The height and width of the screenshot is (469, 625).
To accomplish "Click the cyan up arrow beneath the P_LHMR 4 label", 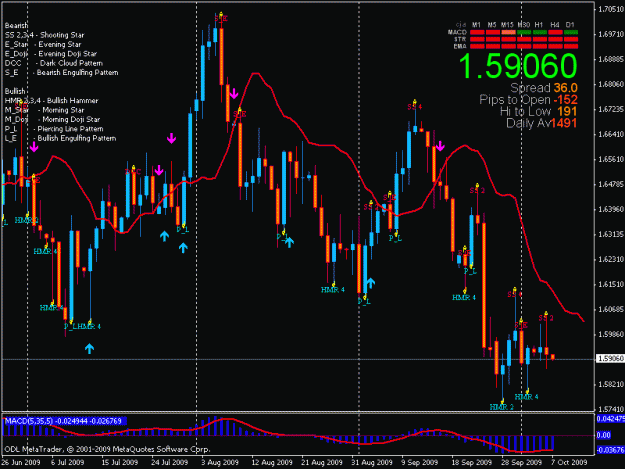I will pyautogui.click(x=89, y=349).
